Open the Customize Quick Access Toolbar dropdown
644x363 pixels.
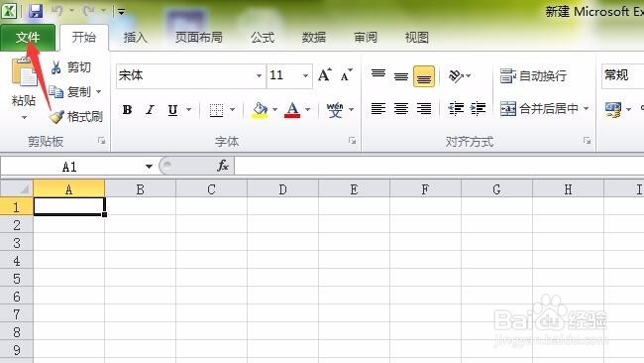[x=121, y=12]
